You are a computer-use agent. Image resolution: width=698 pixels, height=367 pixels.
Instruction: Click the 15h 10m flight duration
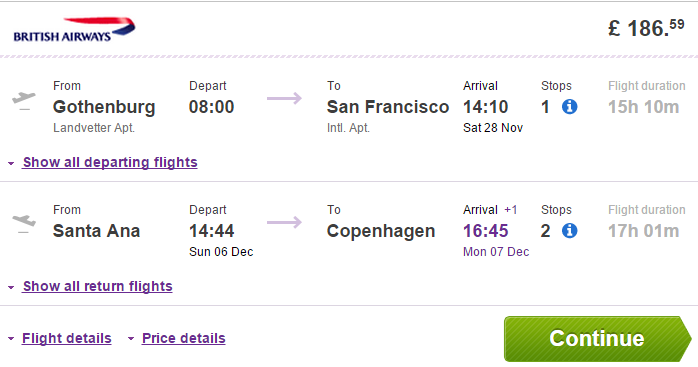click(x=644, y=107)
